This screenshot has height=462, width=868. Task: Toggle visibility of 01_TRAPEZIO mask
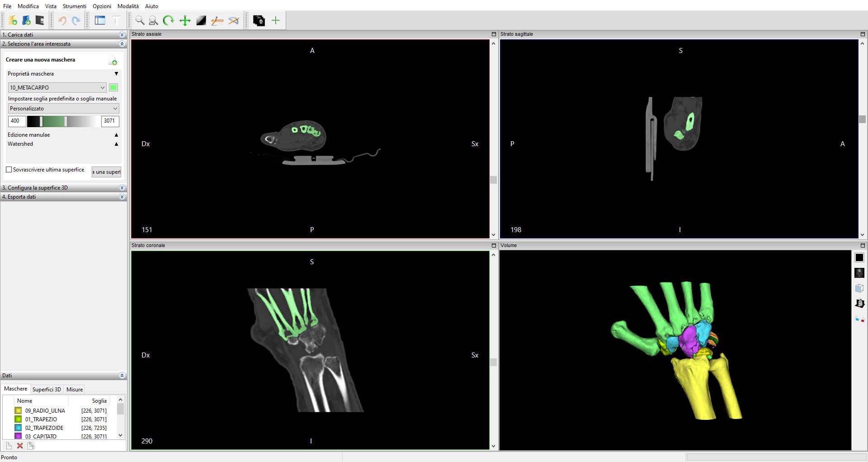click(x=18, y=419)
